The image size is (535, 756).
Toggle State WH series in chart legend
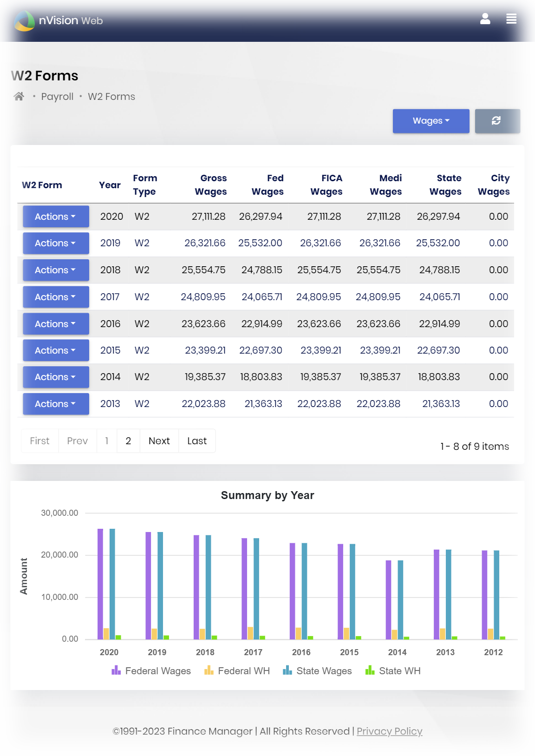pyautogui.click(x=393, y=671)
